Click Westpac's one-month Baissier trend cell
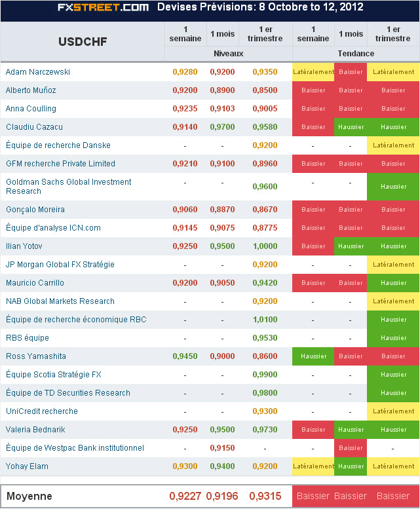The image size is (420, 509). click(351, 448)
